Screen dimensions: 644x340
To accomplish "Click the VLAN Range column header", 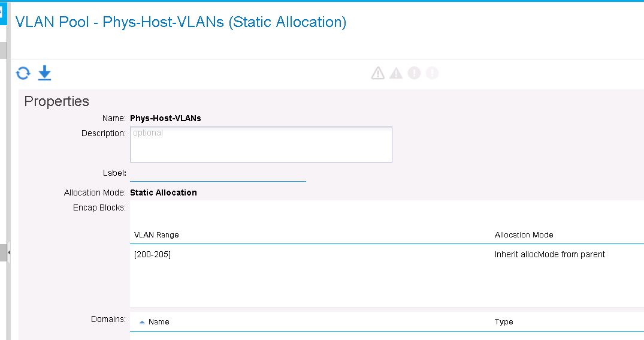I will pos(156,234).
